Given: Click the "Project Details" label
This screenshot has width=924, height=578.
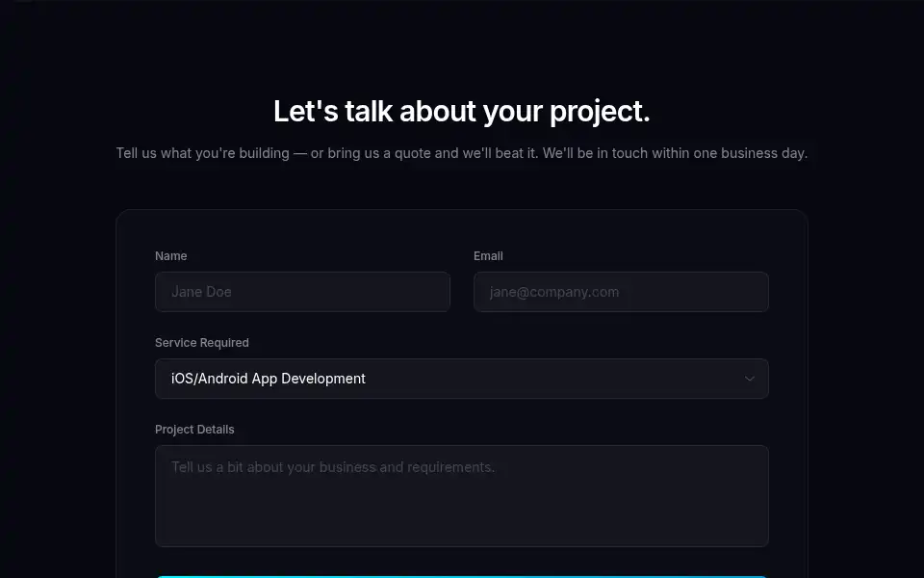Looking at the screenshot, I should pyautogui.click(x=194, y=430).
